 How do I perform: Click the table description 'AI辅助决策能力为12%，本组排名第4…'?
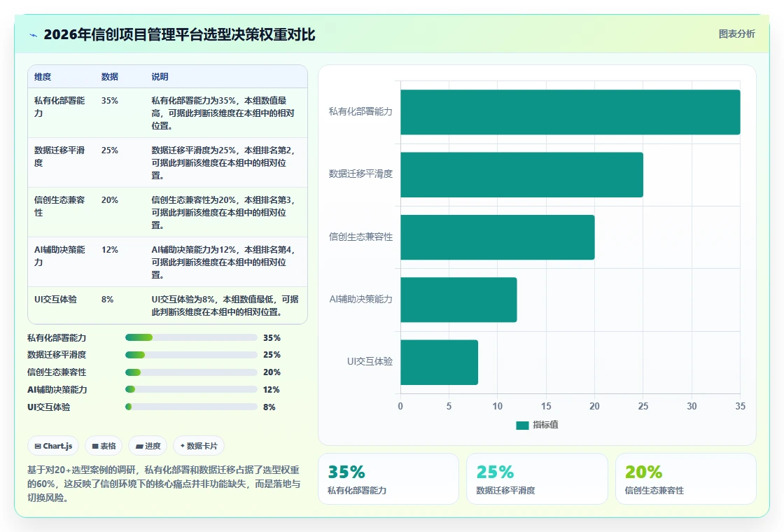point(223,262)
